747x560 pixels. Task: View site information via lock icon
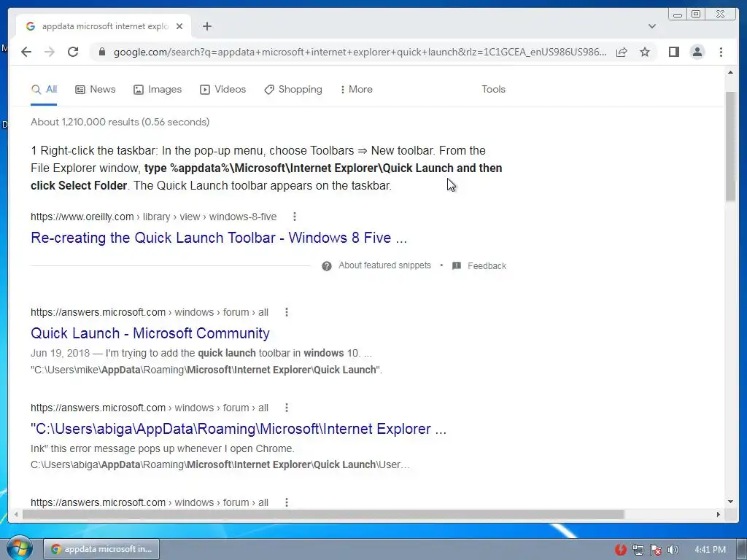point(102,52)
